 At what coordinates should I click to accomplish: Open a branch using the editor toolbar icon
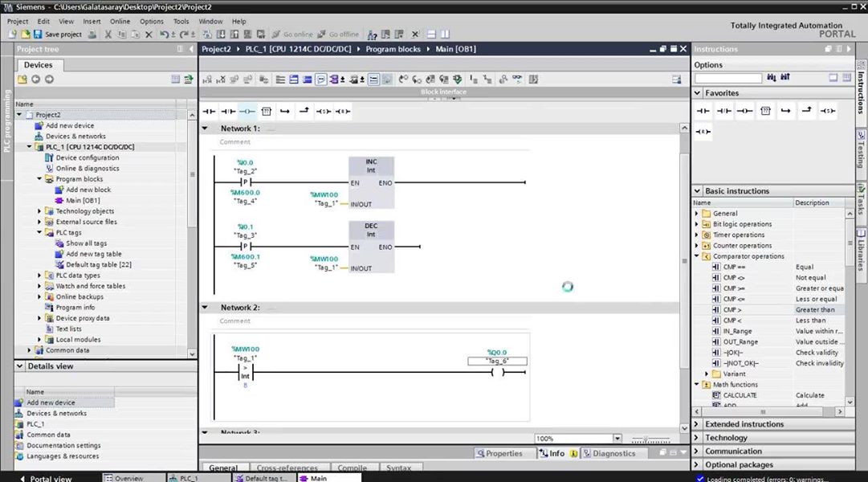point(285,112)
